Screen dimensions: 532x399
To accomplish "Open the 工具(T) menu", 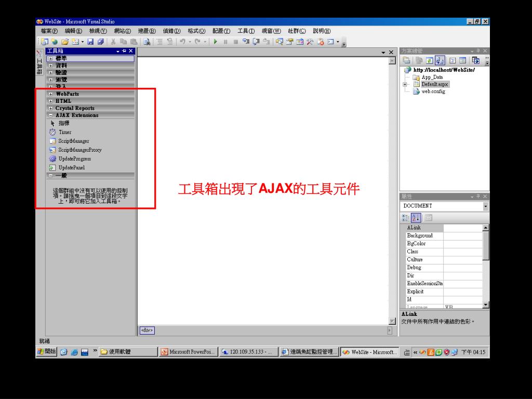I will pyautogui.click(x=246, y=31).
